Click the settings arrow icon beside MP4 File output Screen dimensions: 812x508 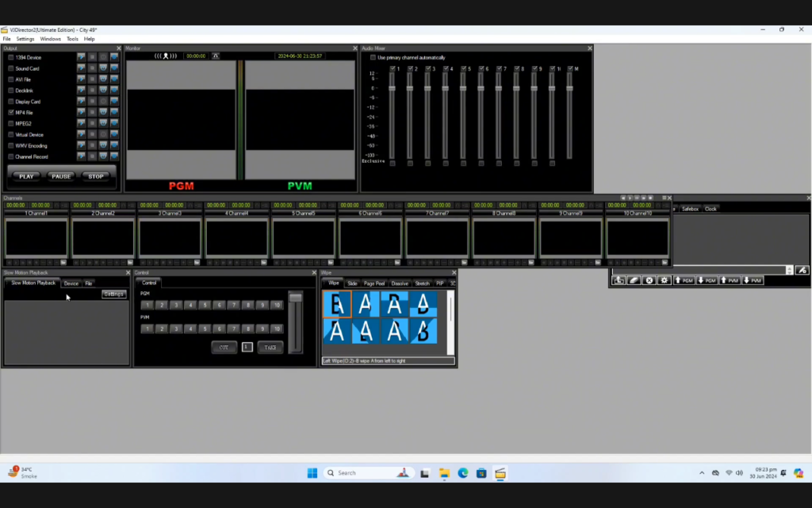coord(82,112)
